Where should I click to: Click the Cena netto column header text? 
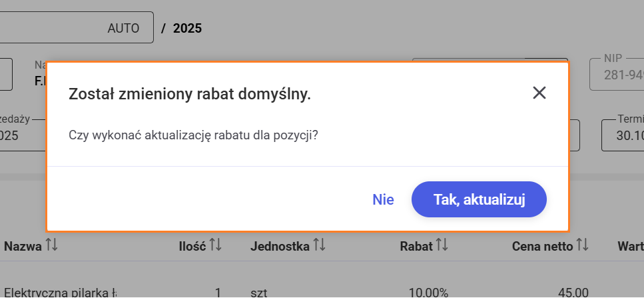542,246
